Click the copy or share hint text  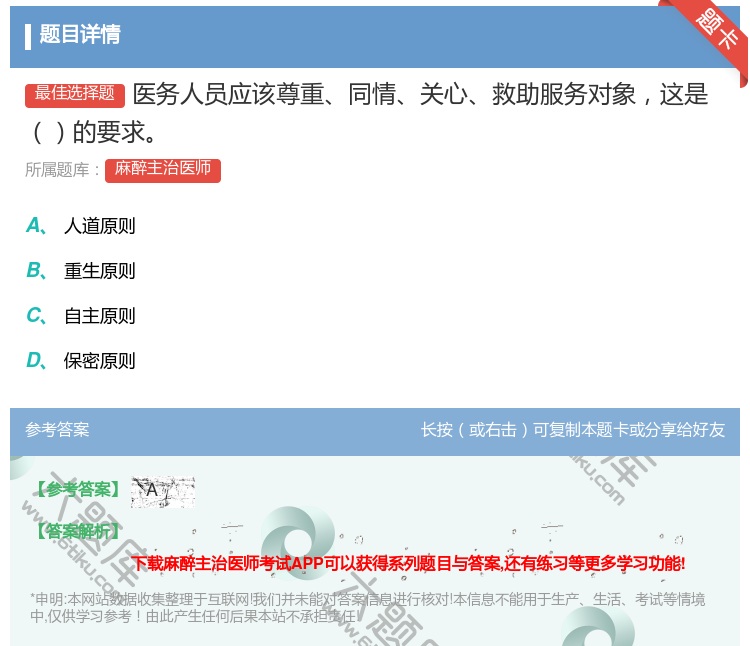pos(572,430)
